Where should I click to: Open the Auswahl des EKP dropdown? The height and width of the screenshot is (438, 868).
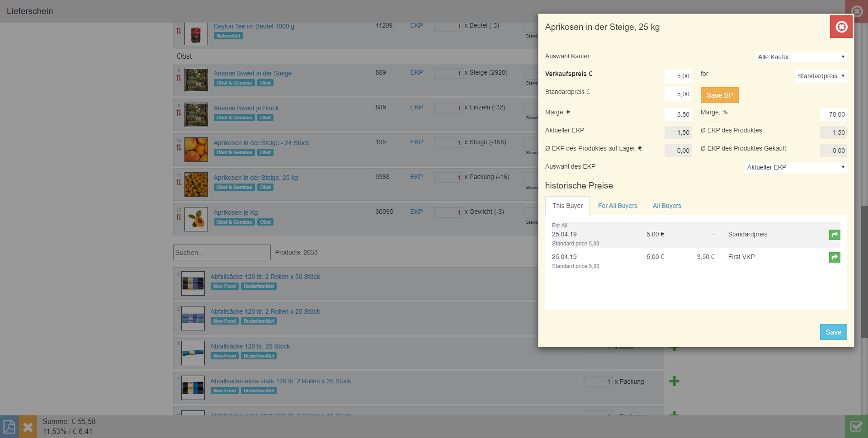click(795, 167)
